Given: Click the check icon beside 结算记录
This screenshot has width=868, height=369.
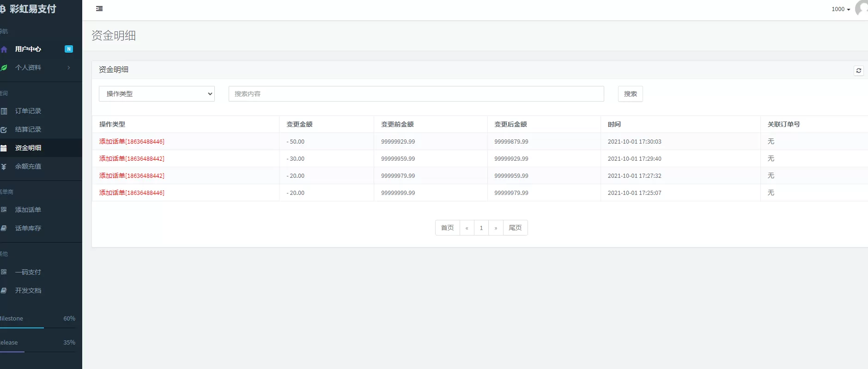Looking at the screenshot, I should click(4, 130).
